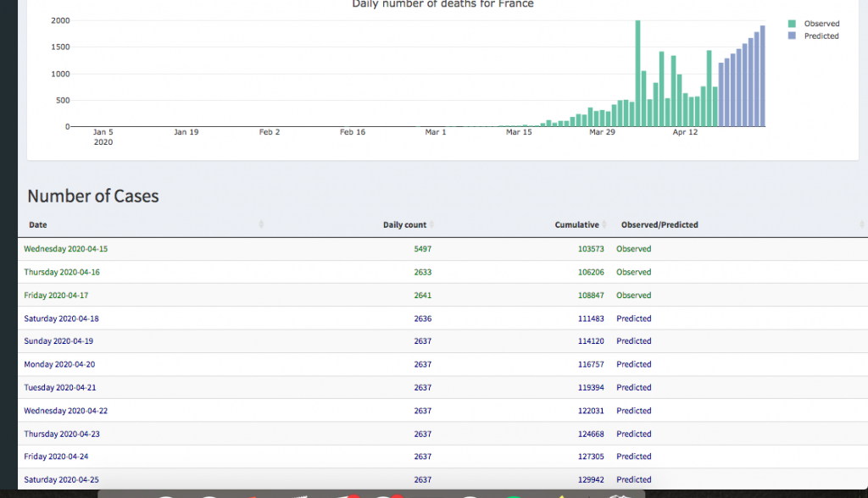Click the Number of Cases heading
The image size is (868, 498).
(x=93, y=196)
